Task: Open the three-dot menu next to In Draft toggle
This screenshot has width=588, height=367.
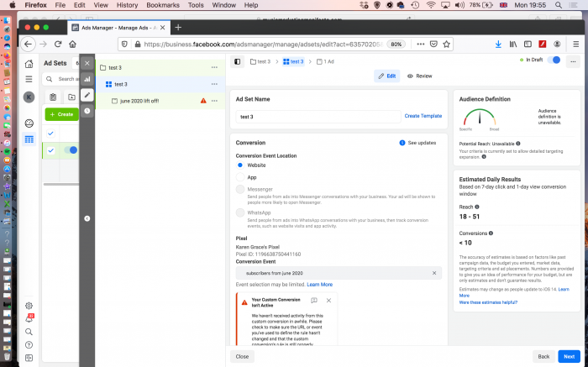Action: click(x=573, y=61)
